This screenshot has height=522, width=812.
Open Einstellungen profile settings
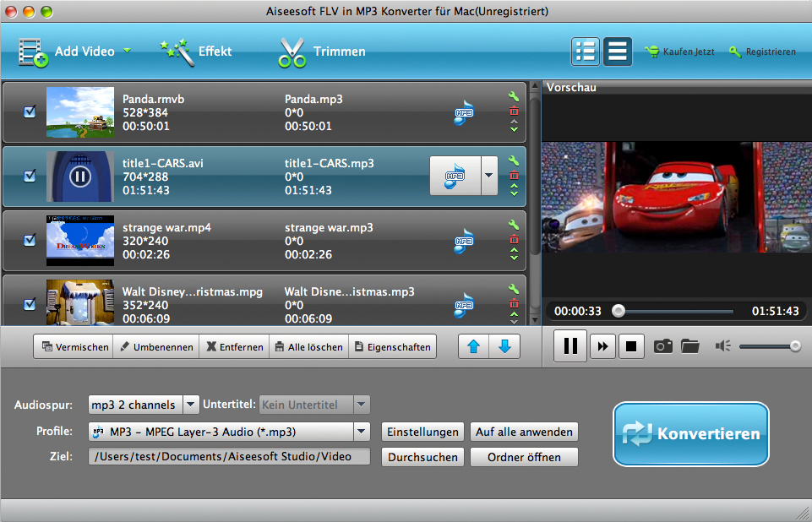pos(422,432)
